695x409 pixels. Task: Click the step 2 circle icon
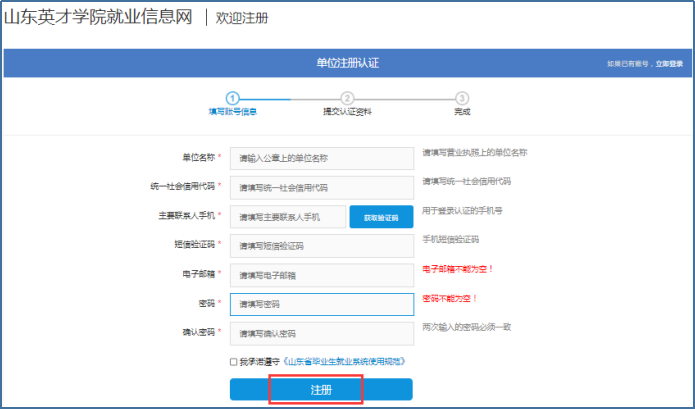tap(347, 98)
